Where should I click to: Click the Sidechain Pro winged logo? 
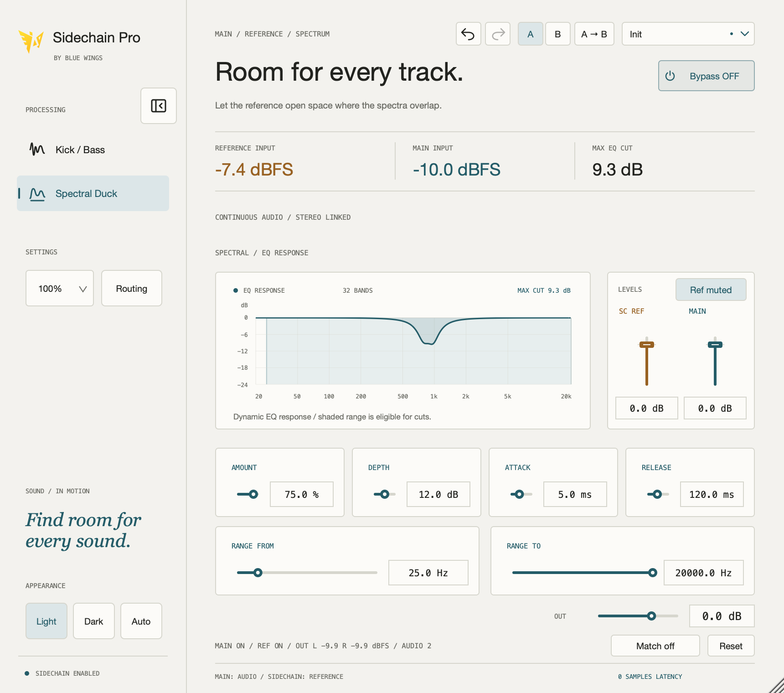click(31, 41)
